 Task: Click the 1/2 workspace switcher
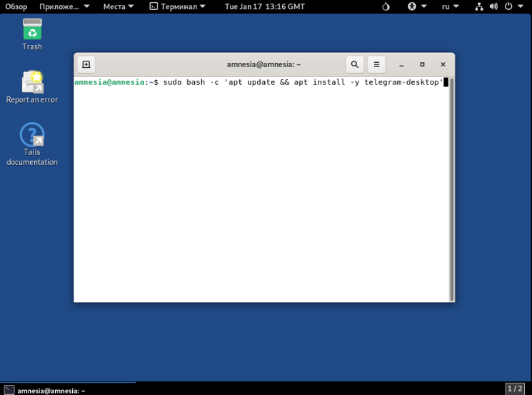point(515,389)
